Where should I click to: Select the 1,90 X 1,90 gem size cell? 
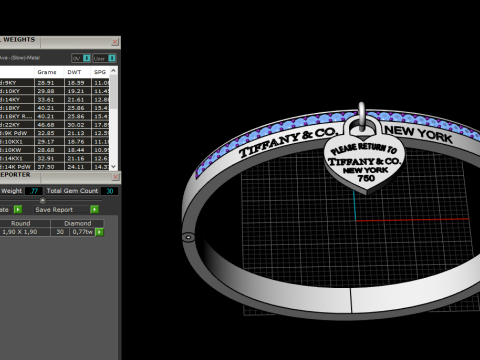[20, 232]
